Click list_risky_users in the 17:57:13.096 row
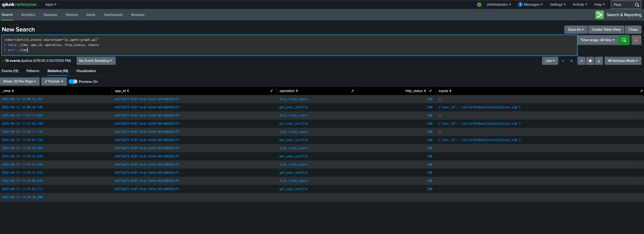The height and width of the screenshot is (234, 644). click(294, 115)
